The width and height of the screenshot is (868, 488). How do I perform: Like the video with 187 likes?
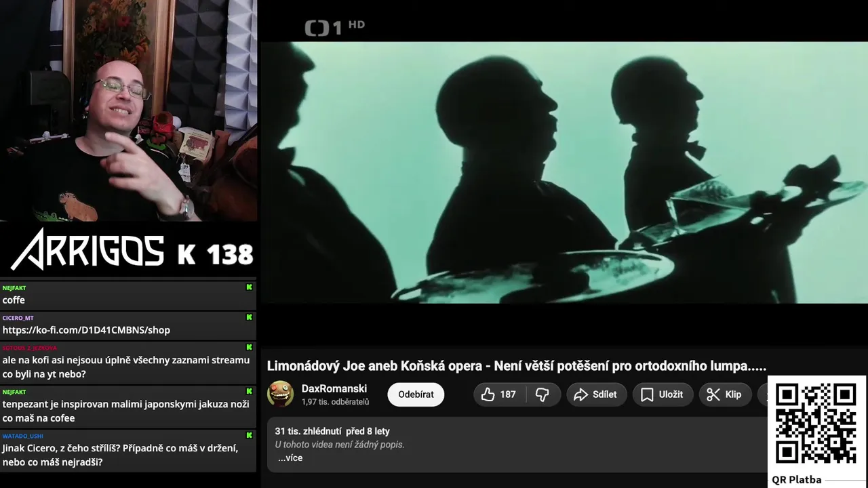tap(499, 394)
